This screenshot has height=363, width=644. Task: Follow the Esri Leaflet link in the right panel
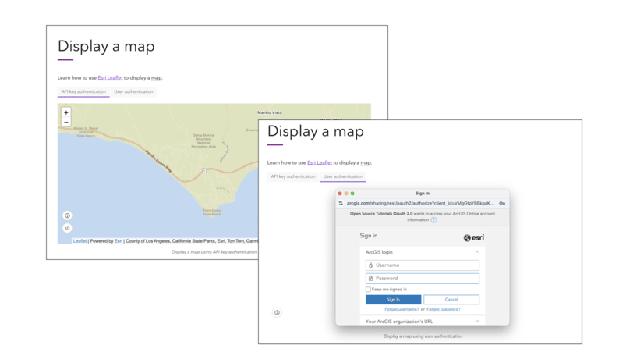tap(320, 163)
